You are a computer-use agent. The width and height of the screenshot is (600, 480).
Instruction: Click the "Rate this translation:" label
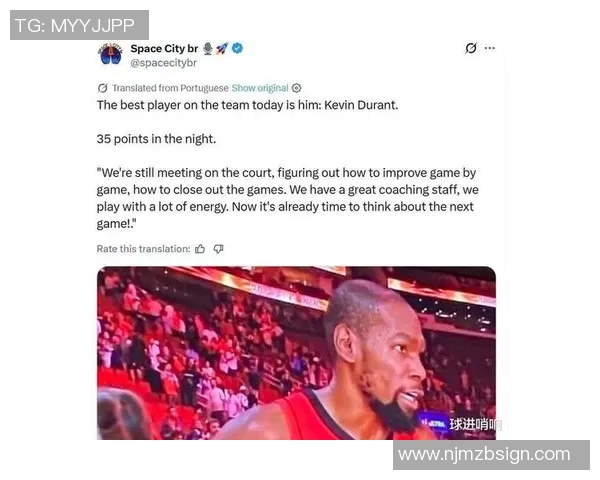coord(143,249)
